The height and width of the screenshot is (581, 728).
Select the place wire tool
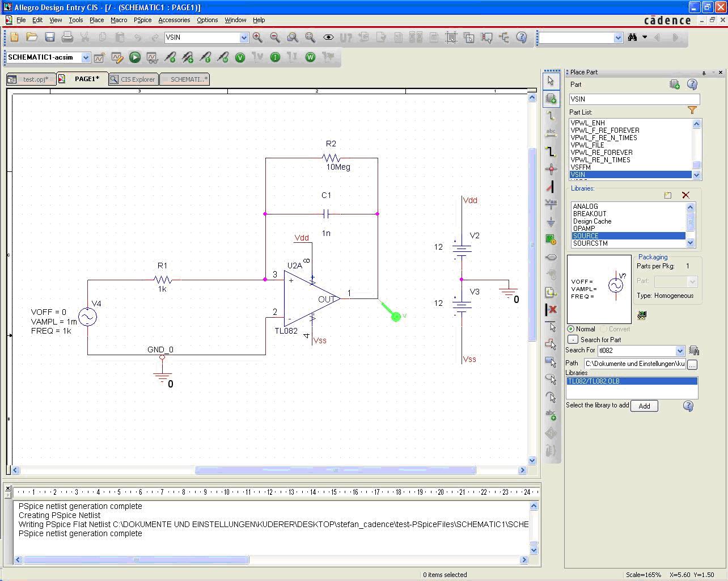551,116
